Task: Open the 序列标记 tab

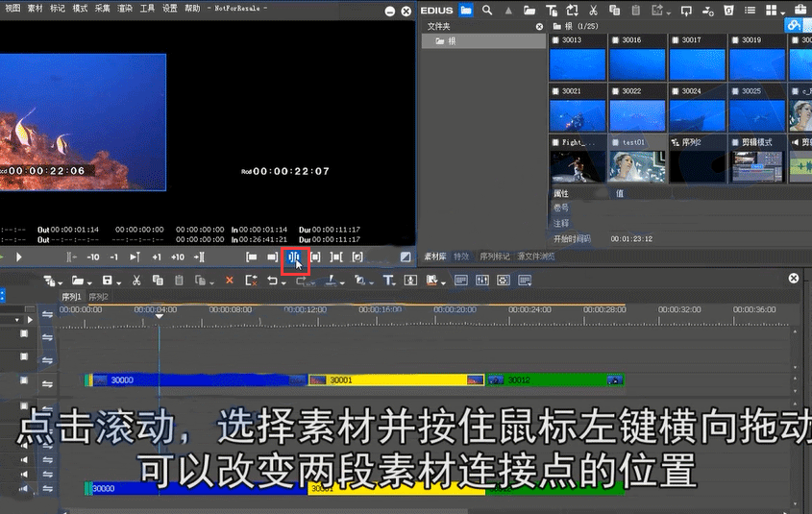Action: pyautogui.click(x=496, y=257)
